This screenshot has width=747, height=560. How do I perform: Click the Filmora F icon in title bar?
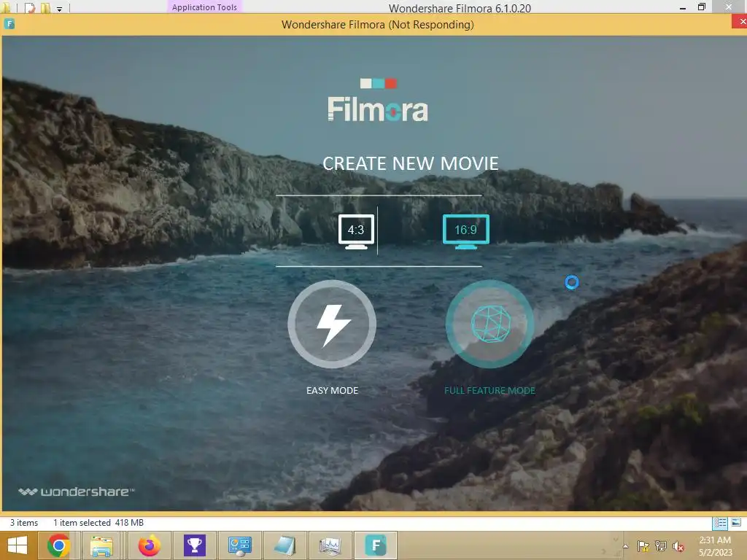[9, 24]
